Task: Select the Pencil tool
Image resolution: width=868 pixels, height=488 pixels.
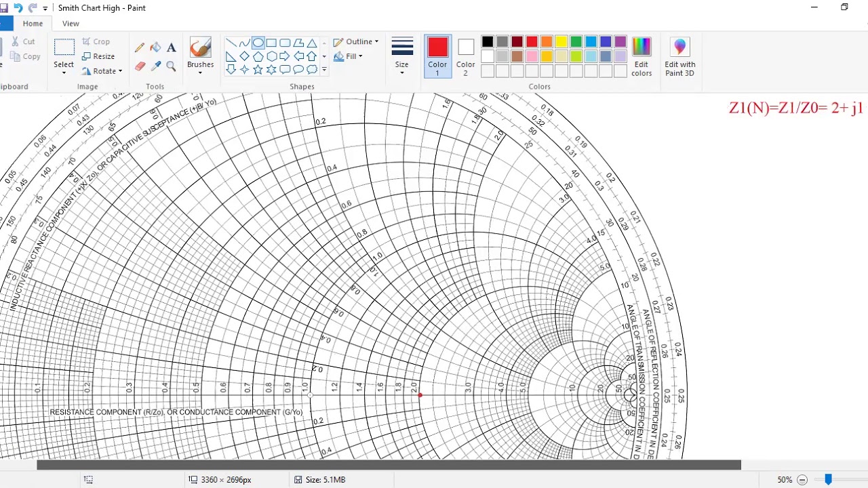Action: (140, 47)
